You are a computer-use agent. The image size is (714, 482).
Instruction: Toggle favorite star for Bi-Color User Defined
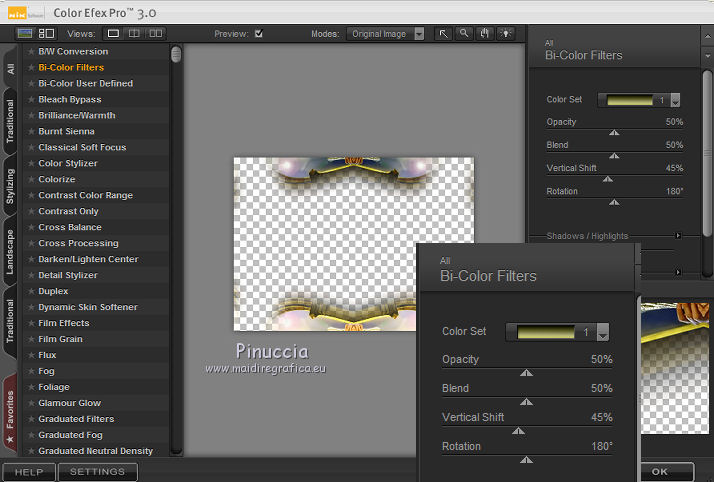click(31, 83)
